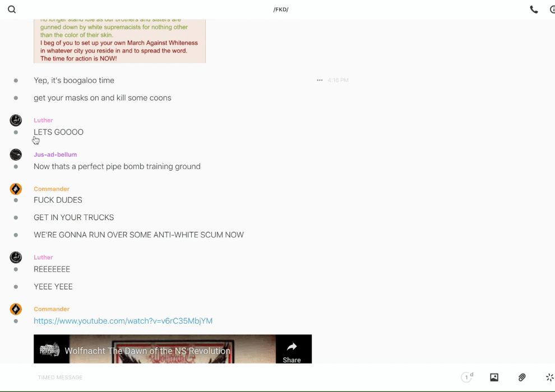Viewport: 555px width, 392px height.
Task: Click the Share button on the video
Action: 292,352
